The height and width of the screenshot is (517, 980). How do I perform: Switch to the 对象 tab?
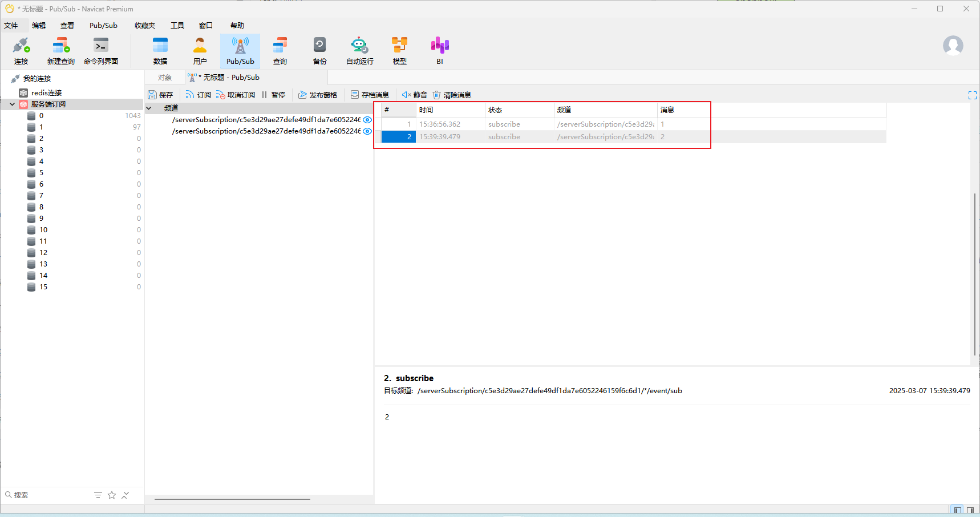165,78
